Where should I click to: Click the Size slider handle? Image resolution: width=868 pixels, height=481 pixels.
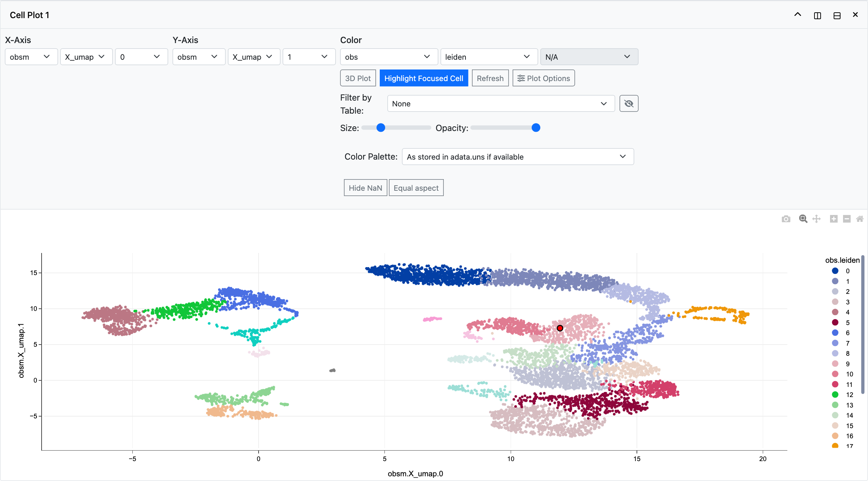tap(381, 128)
